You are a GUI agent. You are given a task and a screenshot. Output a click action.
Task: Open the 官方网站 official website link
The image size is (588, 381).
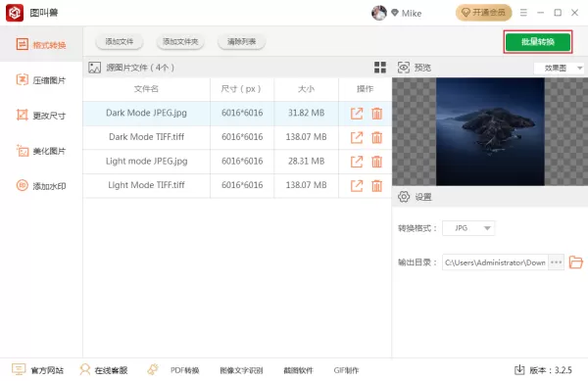point(47,370)
